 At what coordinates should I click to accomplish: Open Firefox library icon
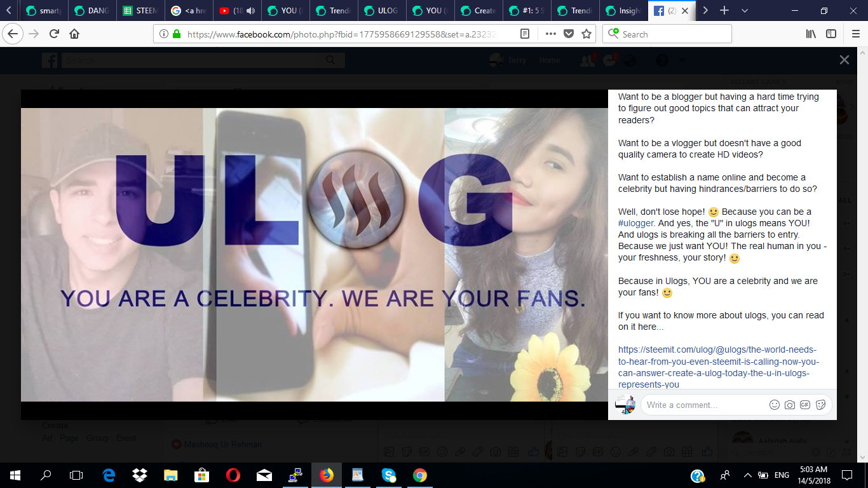pyautogui.click(x=811, y=34)
